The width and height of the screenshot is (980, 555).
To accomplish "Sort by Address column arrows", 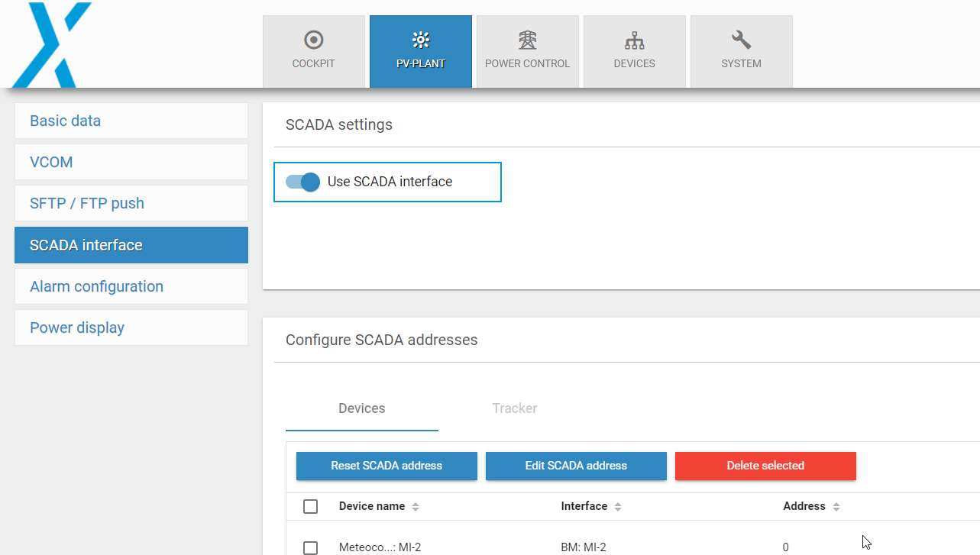I will [x=836, y=507].
